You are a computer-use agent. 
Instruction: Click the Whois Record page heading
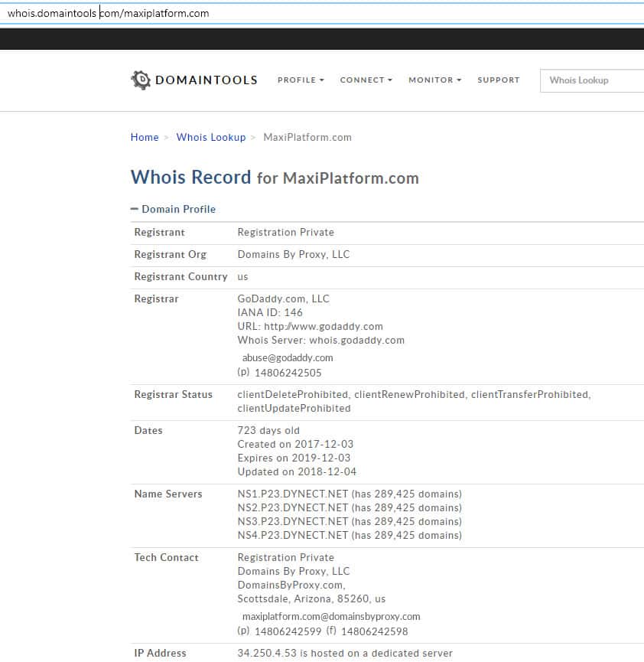point(275,178)
